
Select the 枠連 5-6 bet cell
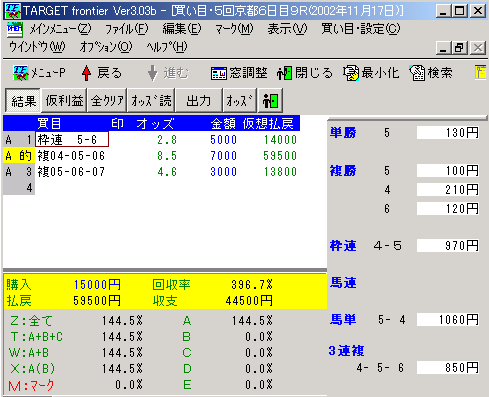[x=72, y=139]
